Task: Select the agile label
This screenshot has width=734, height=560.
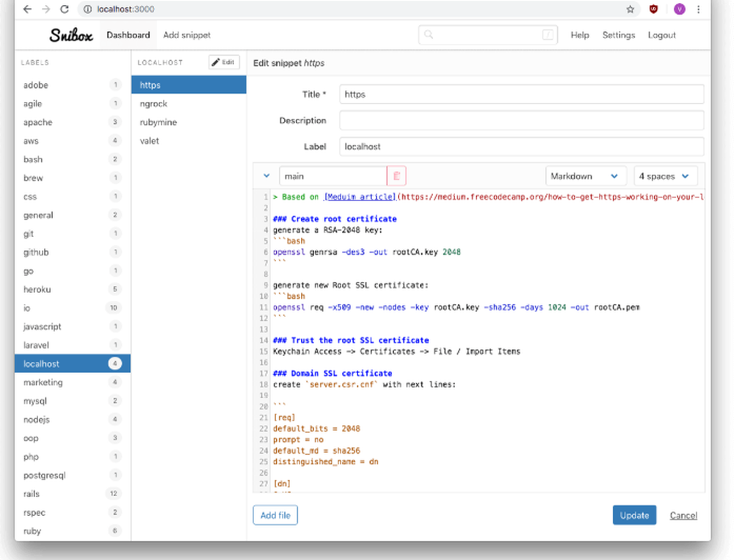Action: (x=73, y=103)
